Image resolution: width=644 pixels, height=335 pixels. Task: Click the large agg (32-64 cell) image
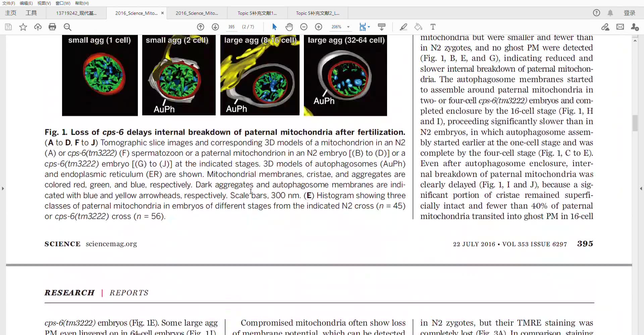click(345, 75)
